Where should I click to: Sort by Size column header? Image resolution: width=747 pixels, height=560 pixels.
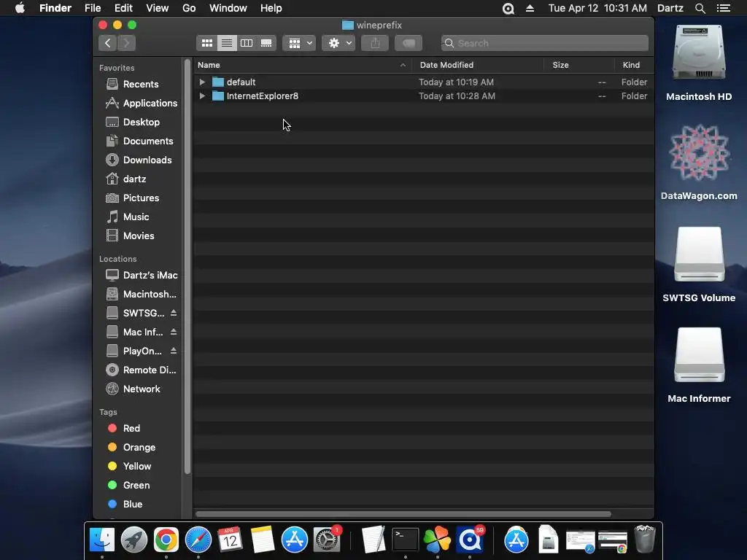click(578, 65)
